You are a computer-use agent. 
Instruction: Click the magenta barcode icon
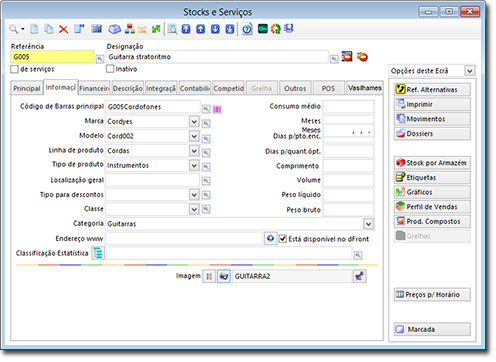217,109
